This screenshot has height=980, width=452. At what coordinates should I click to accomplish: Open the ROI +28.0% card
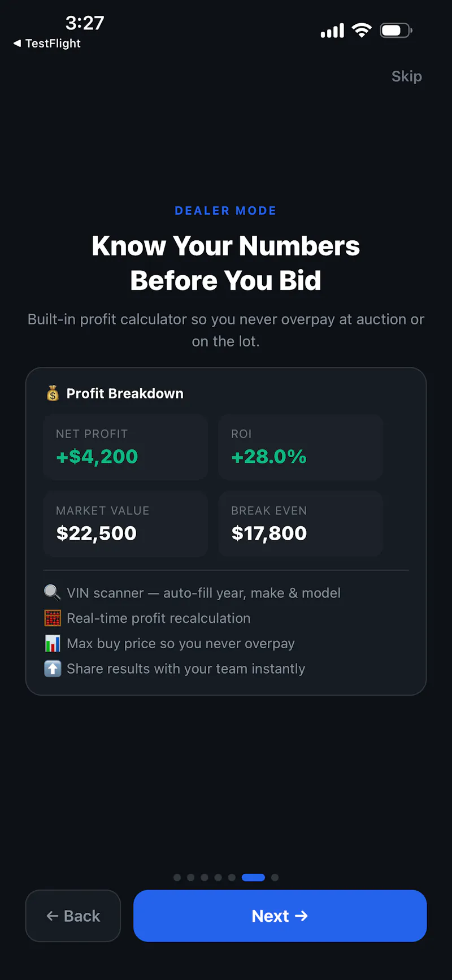301,447
